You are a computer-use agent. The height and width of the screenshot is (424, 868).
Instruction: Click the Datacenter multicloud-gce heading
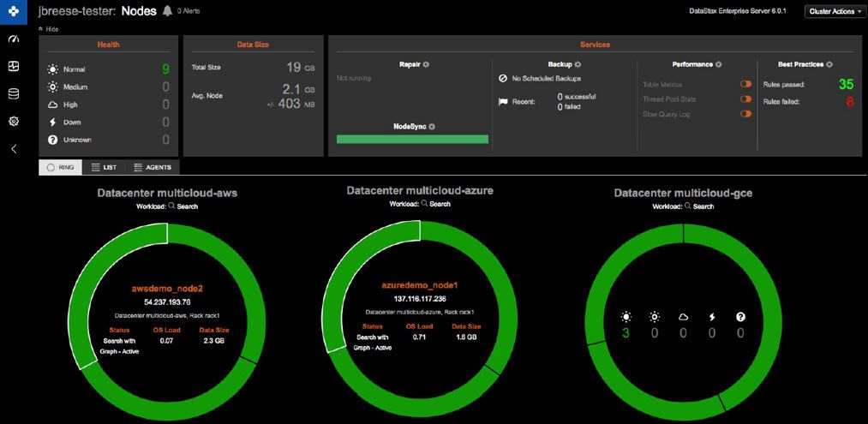683,194
